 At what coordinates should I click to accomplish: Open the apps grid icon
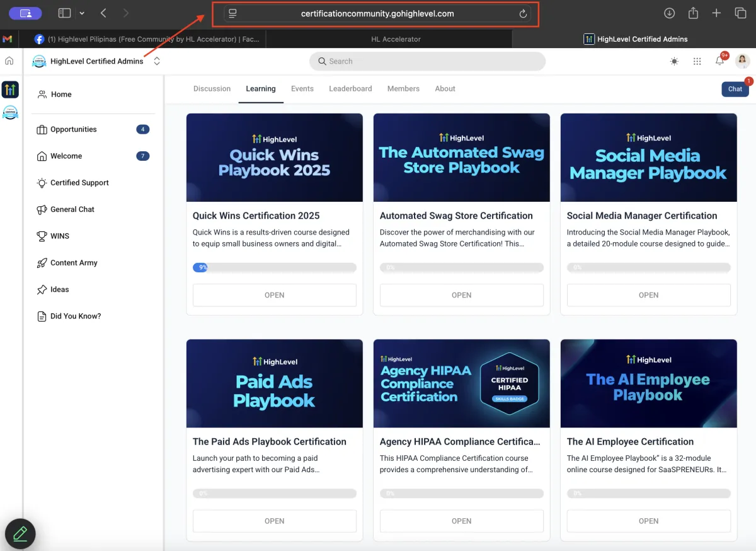coord(697,61)
